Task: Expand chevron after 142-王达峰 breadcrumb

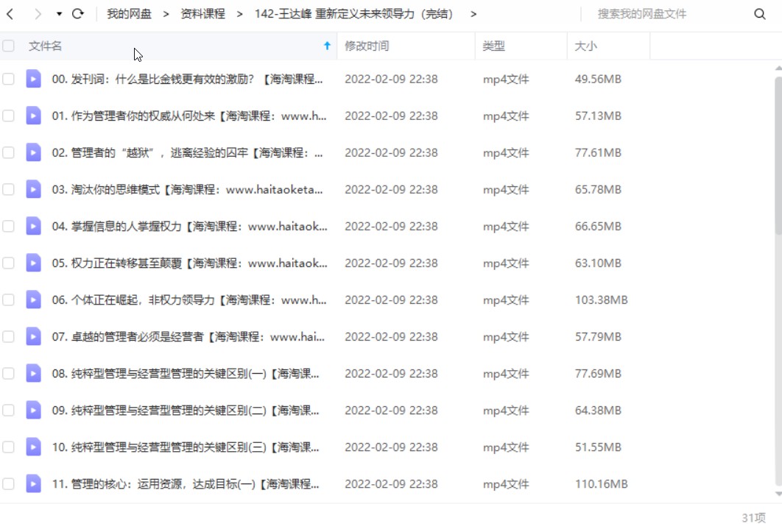Action: pyautogui.click(x=473, y=14)
